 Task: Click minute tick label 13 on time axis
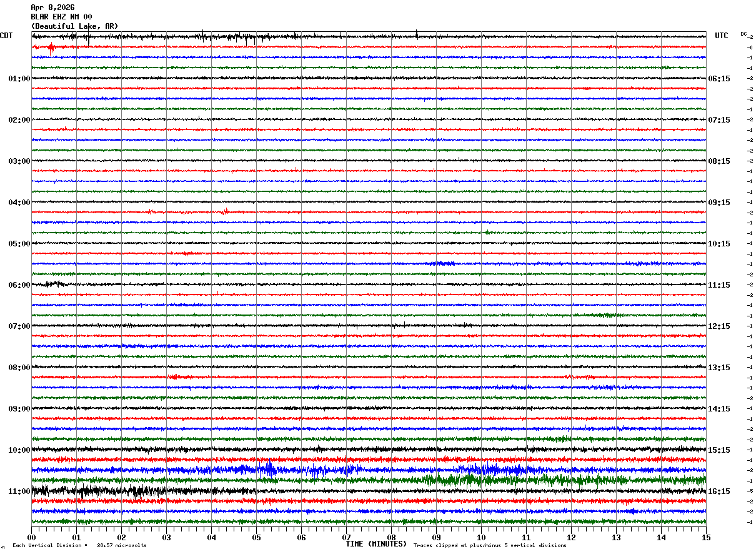pos(616,537)
